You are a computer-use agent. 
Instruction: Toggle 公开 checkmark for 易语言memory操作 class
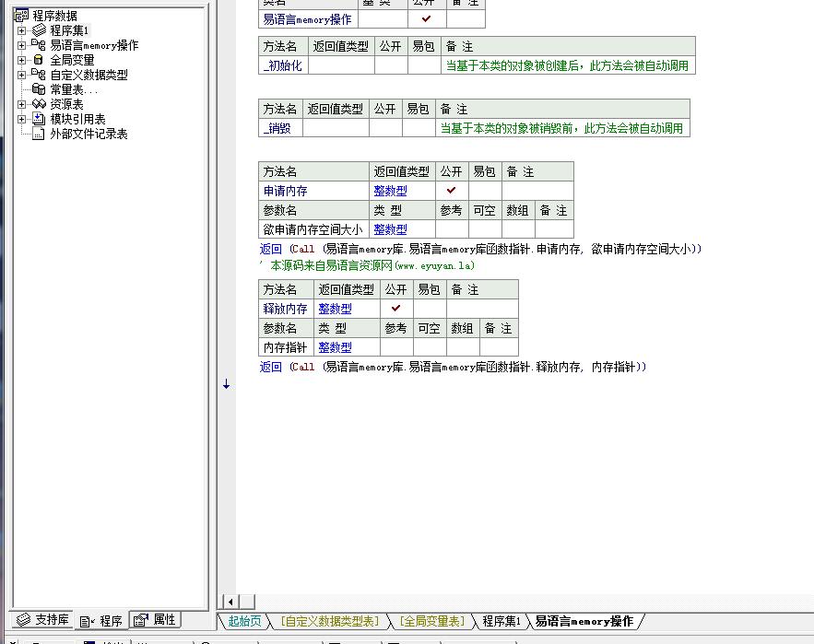(426, 18)
